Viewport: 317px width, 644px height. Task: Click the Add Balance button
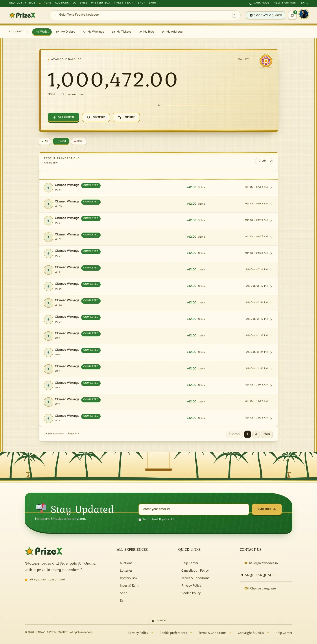coord(63,117)
